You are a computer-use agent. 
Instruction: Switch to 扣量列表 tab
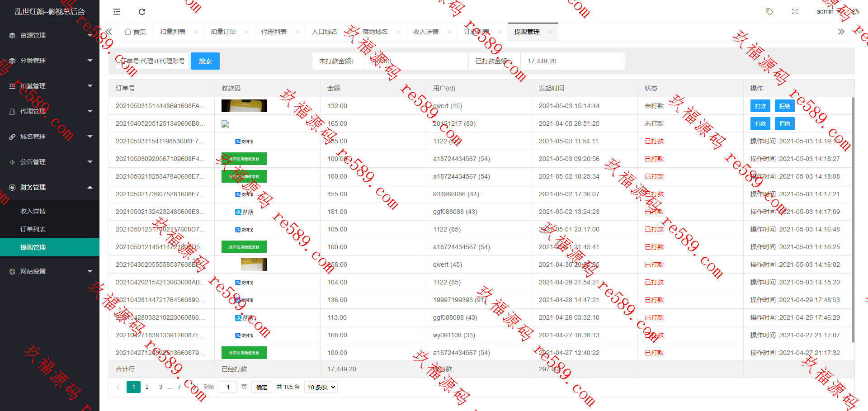coord(173,32)
